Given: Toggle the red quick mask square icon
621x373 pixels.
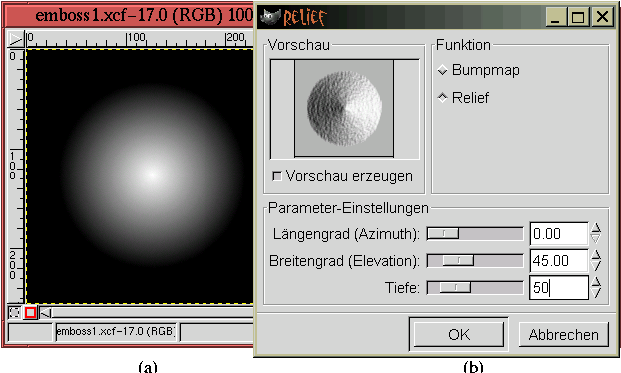Looking at the screenshot, I should 30,313.
